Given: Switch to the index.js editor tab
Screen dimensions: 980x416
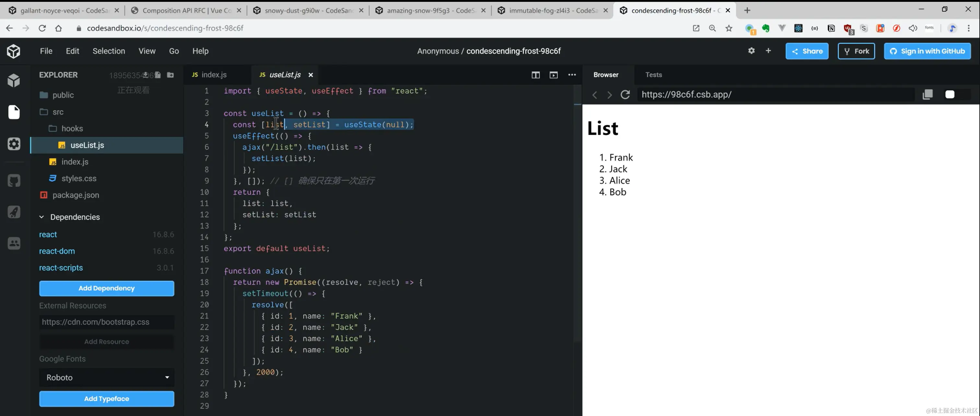Looking at the screenshot, I should click(214, 75).
